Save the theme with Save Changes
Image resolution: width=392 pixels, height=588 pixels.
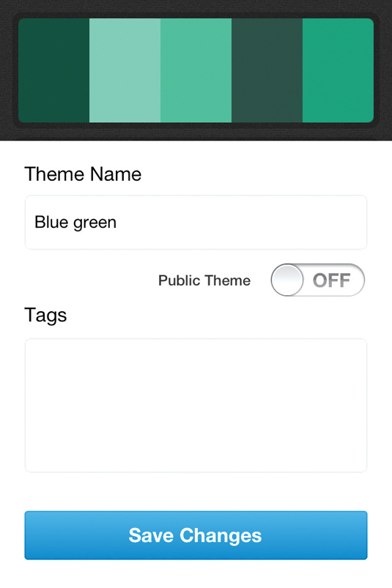(x=196, y=535)
